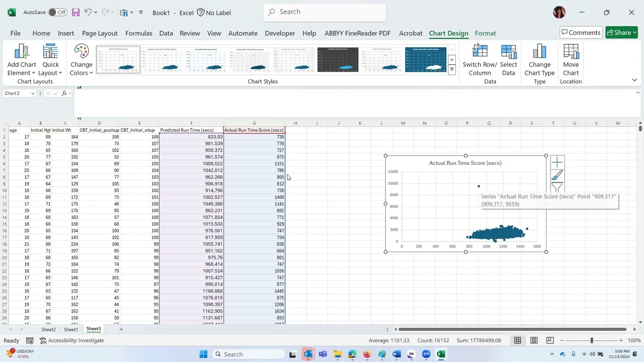Expand the Undo history dropdown
Viewport: 644px width, 362px height.
[95, 12]
